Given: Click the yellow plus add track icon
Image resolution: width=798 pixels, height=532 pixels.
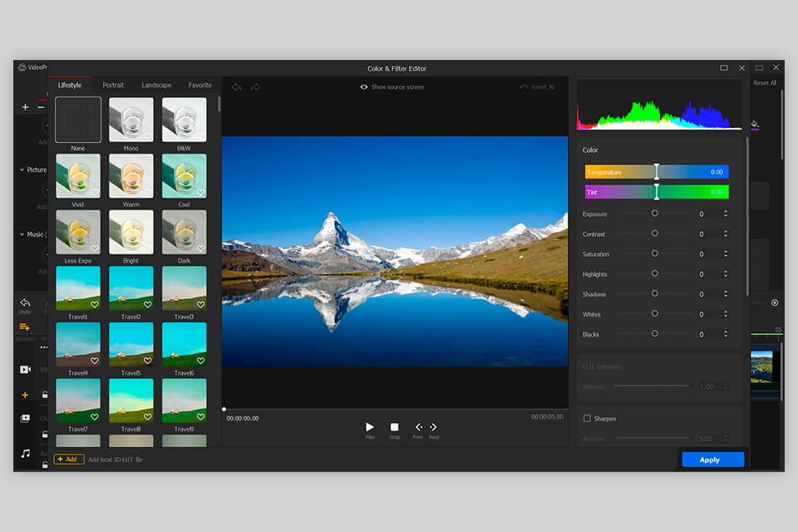Looking at the screenshot, I should [x=25, y=395].
